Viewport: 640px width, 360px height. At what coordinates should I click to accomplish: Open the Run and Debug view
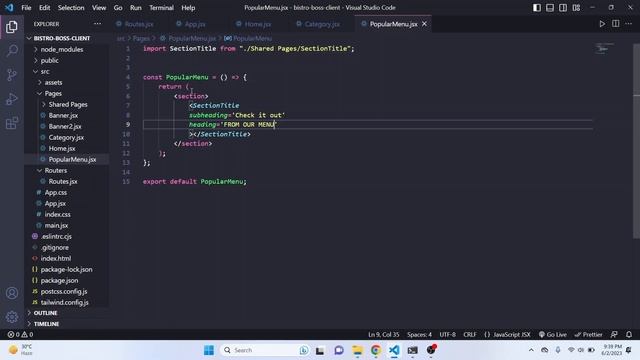pyautogui.click(x=12, y=99)
